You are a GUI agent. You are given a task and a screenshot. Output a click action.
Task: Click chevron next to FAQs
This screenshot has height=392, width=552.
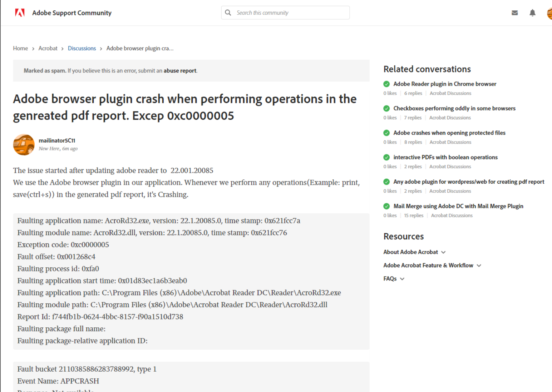pos(402,279)
